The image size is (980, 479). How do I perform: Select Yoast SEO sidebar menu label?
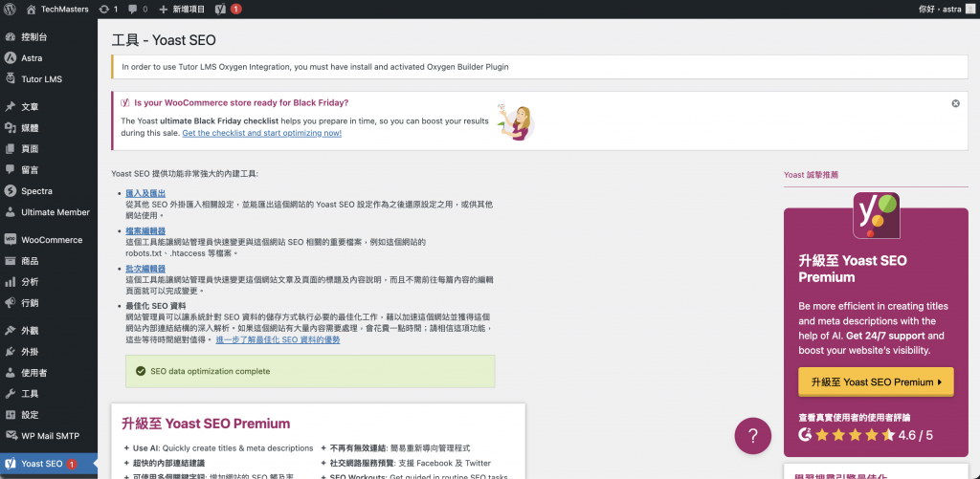[x=42, y=464]
